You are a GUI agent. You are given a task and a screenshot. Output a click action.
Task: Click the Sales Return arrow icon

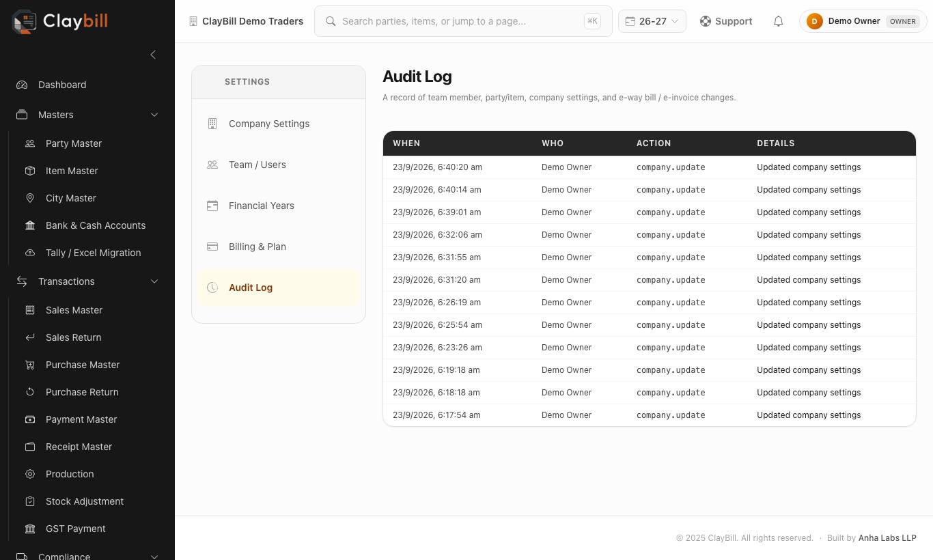pos(30,337)
